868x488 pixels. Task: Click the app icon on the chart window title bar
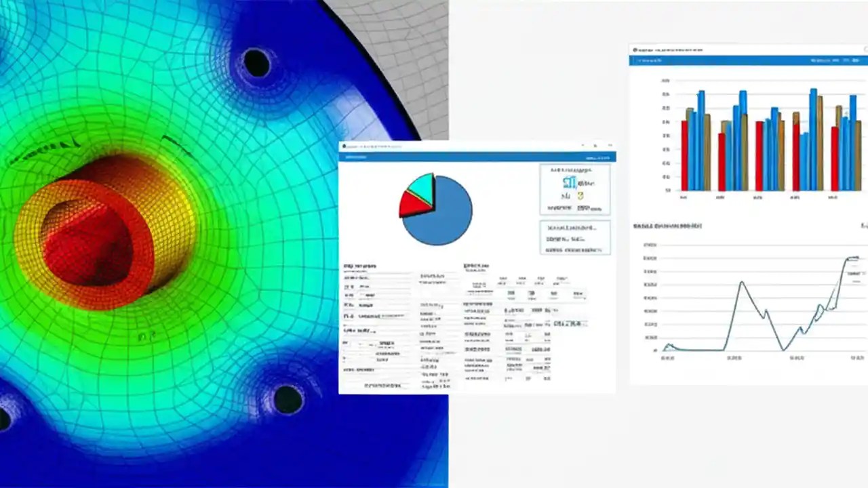[635, 49]
